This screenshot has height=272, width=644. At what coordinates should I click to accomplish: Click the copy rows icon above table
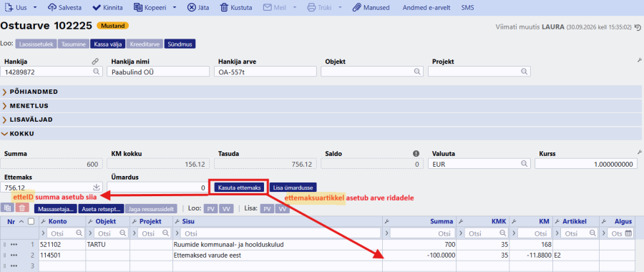click(x=8, y=208)
